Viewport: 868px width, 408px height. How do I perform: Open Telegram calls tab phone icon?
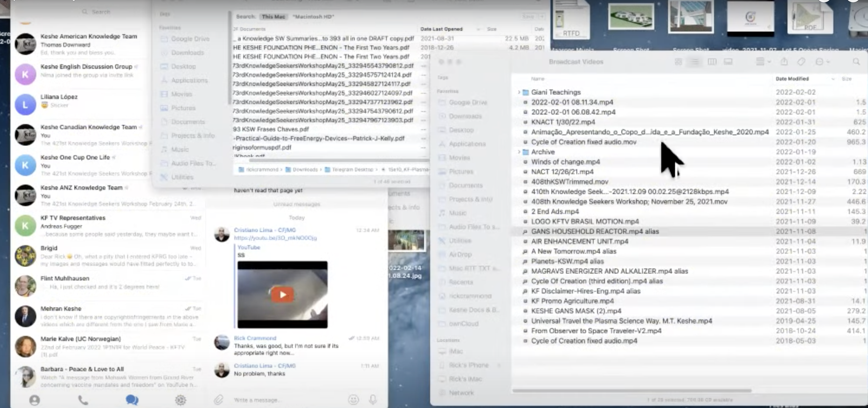coord(83,400)
